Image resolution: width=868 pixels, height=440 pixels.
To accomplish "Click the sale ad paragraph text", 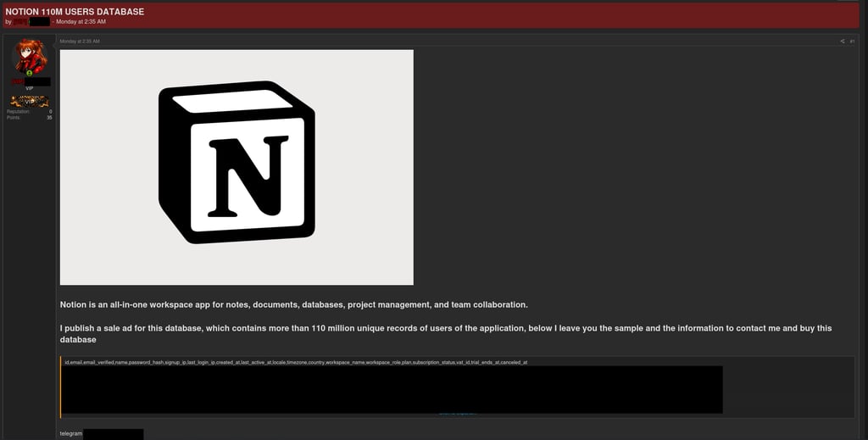I will tap(446, 334).
